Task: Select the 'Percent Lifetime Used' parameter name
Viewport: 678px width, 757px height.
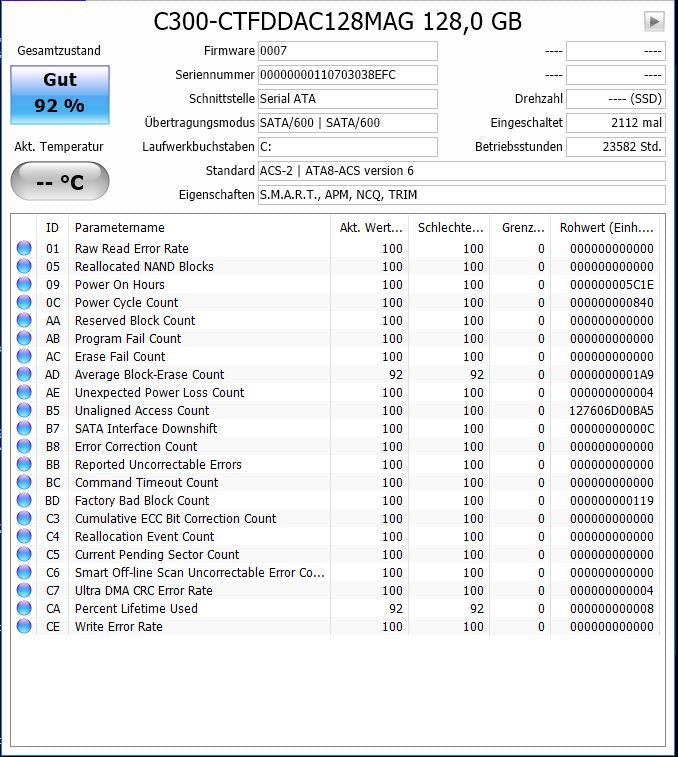Action: (x=136, y=608)
